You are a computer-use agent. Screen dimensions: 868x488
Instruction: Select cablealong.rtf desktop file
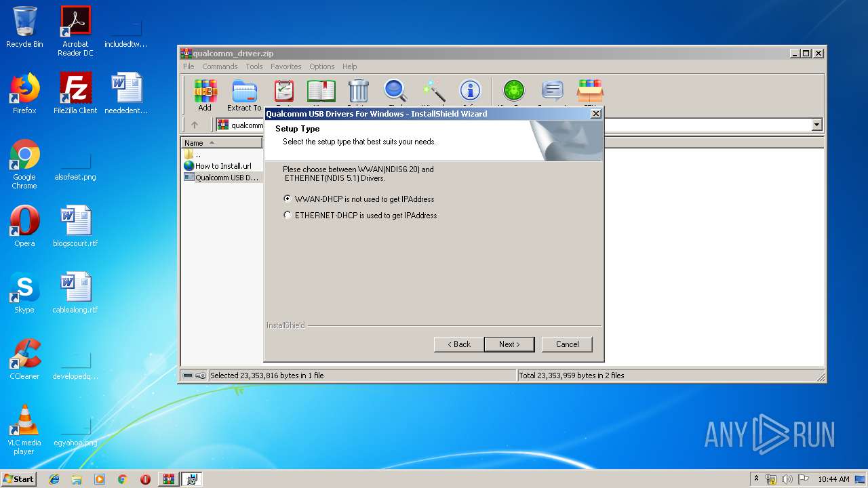tap(75, 292)
